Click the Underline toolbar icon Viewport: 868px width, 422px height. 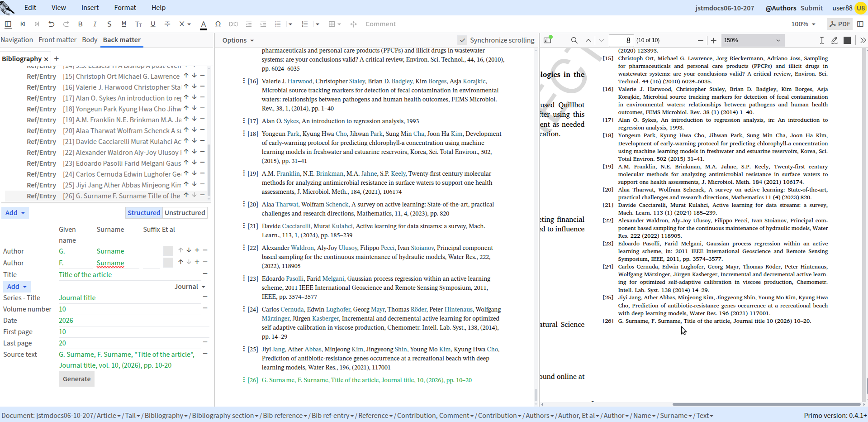[x=153, y=24]
